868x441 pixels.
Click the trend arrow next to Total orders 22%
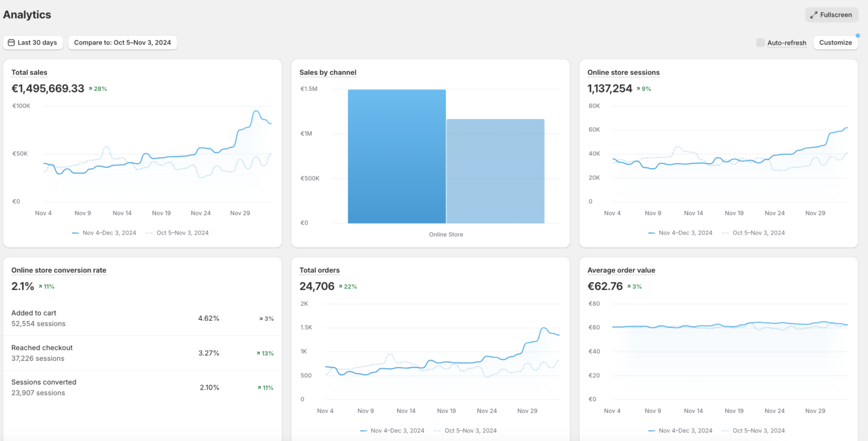pyautogui.click(x=341, y=287)
